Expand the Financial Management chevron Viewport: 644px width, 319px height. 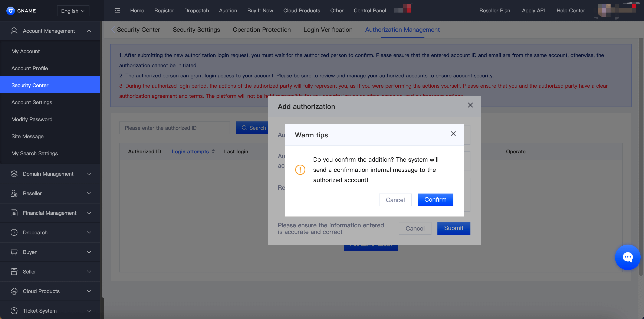coord(89,213)
